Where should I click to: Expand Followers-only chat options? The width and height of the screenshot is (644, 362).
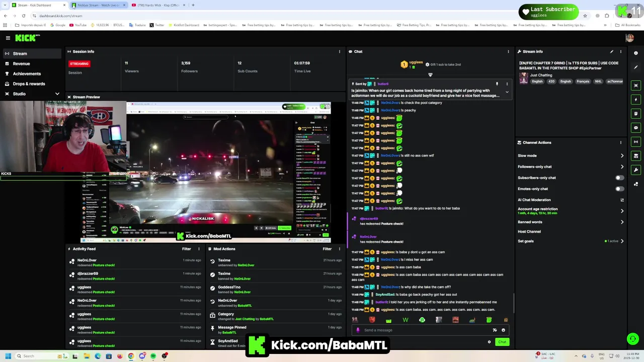pyautogui.click(x=622, y=167)
